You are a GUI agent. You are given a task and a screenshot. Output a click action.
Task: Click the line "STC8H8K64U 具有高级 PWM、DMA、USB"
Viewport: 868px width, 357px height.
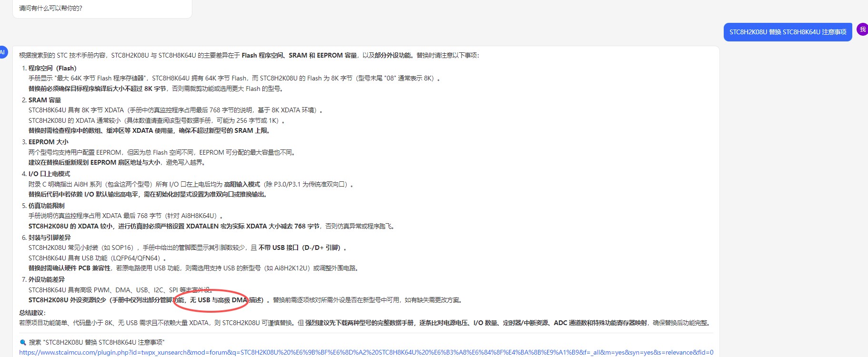120,290
